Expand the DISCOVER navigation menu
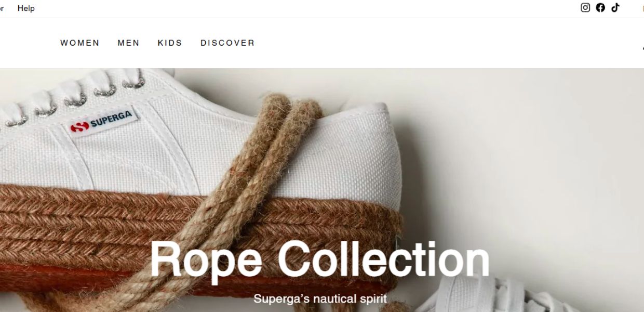The width and height of the screenshot is (644, 312). [228, 43]
